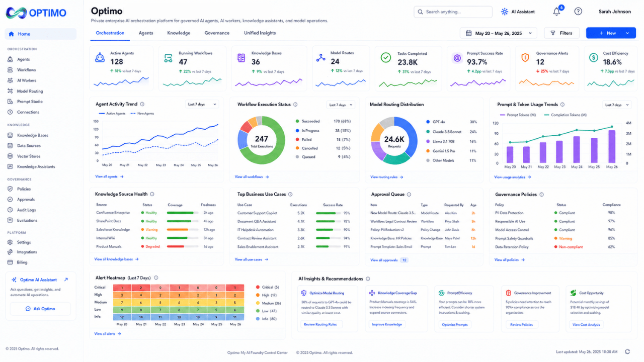
Task: Refresh data using the last-updated refresh icon
Action: pos(627,352)
